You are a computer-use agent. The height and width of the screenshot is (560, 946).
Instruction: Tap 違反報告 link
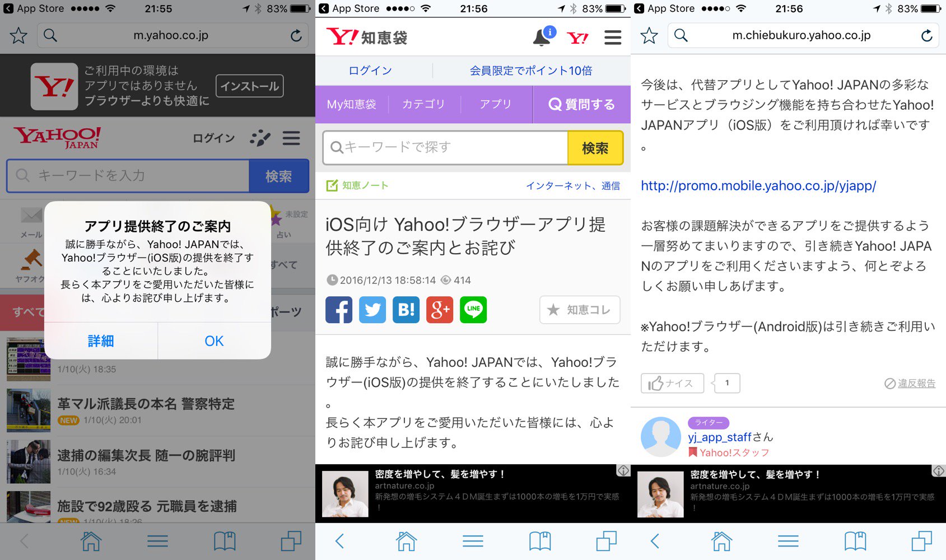point(910,383)
